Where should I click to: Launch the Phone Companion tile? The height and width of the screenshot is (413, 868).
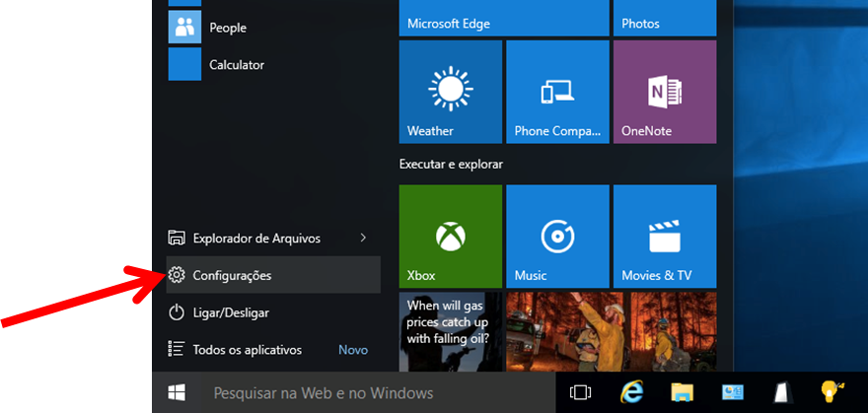(557, 92)
